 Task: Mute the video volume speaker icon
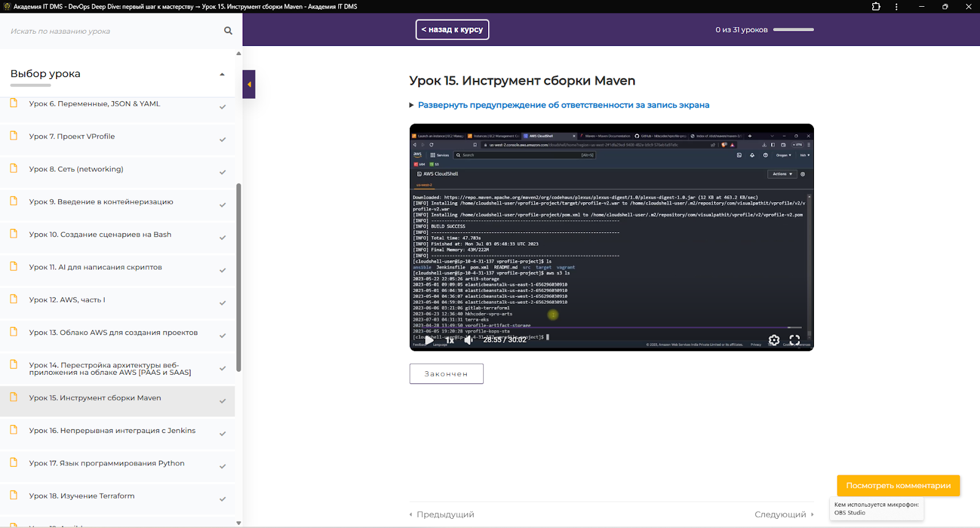469,340
